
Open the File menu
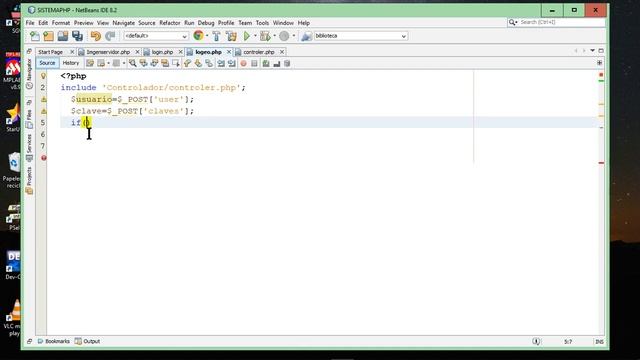[30, 23]
